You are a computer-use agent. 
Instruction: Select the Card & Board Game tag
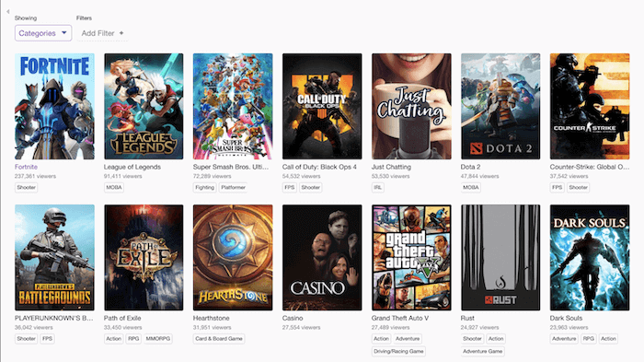tap(219, 339)
